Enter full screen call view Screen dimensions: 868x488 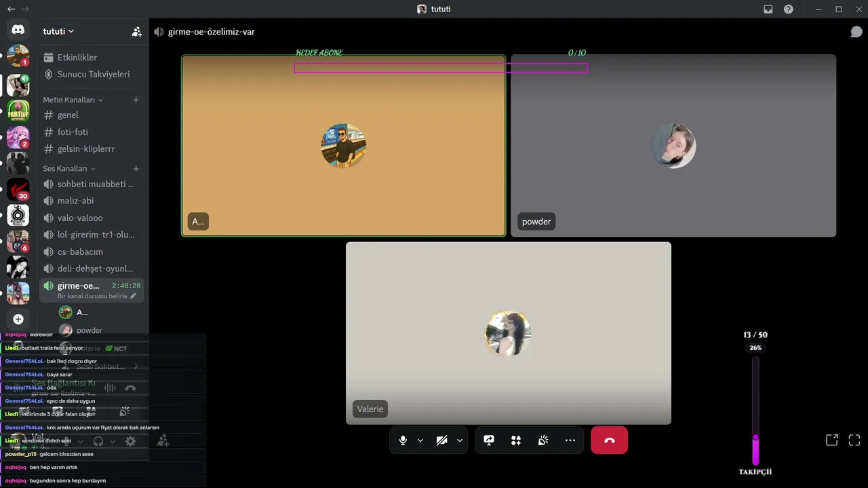[x=854, y=440]
